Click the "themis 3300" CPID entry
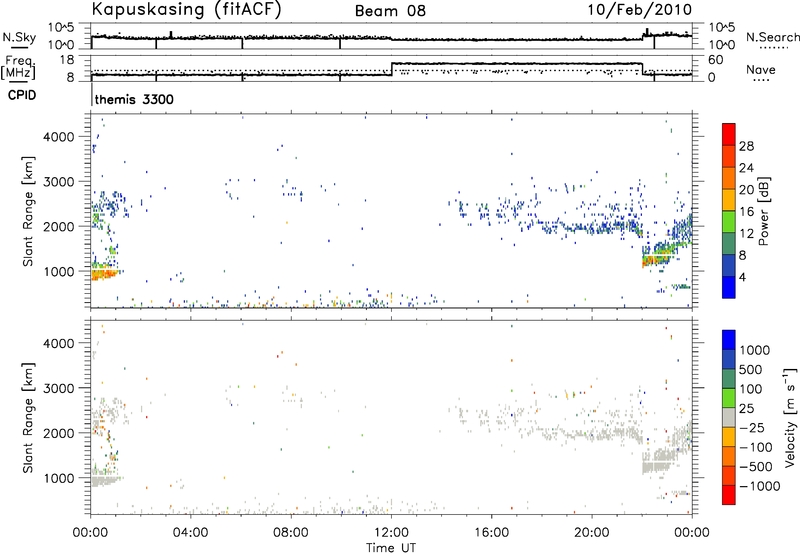The height and width of the screenshot is (554, 800). [x=134, y=99]
